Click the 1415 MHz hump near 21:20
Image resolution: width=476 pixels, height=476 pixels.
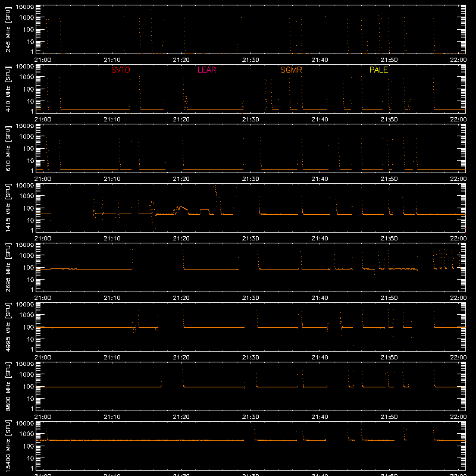[x=181, y=209]
